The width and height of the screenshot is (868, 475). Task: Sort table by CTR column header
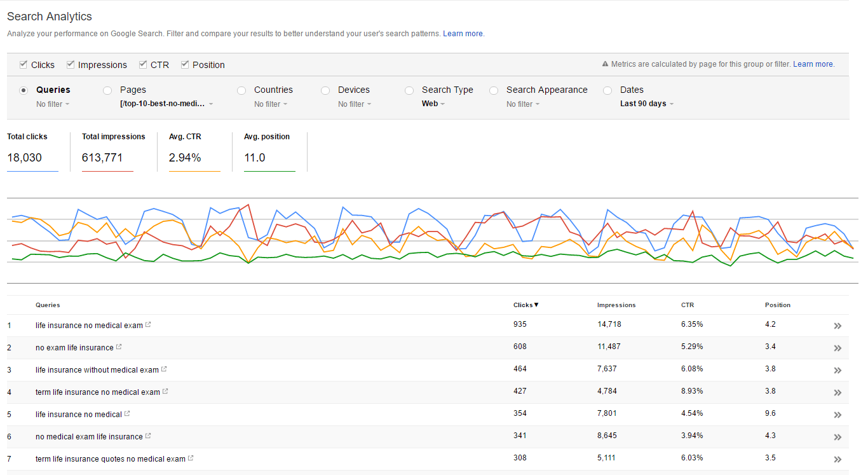(x=688, y=305)
